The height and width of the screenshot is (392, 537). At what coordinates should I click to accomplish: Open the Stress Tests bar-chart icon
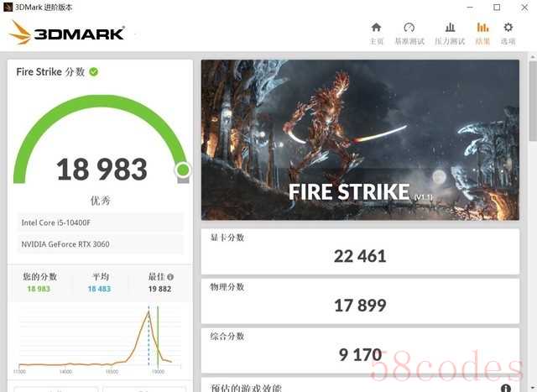click(450, 27)
